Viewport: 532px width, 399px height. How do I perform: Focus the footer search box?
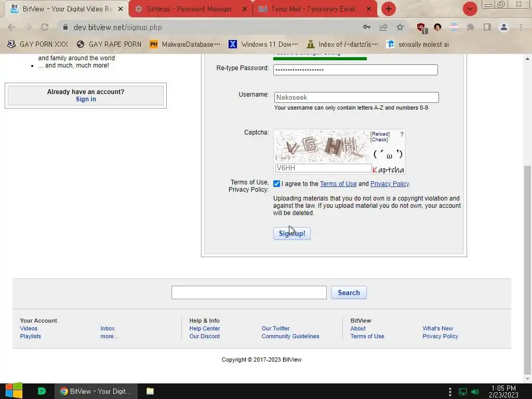pos(249,292)
